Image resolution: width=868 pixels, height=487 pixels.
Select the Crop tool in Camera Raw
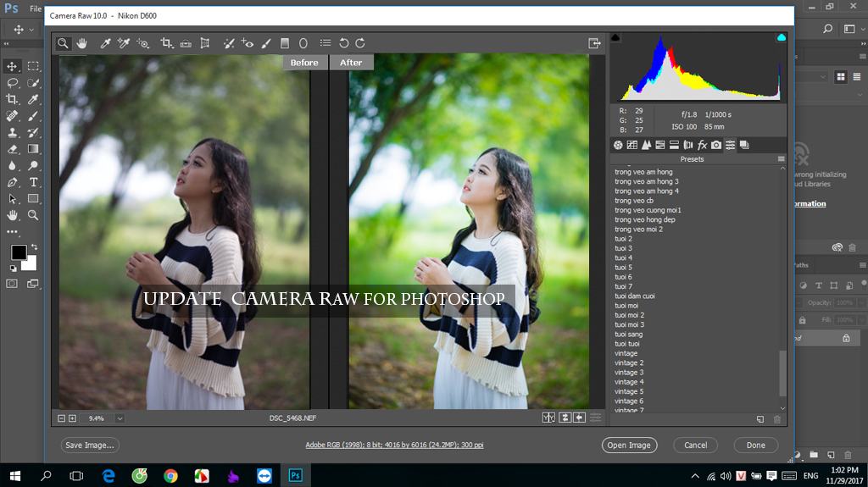[166, 43]
